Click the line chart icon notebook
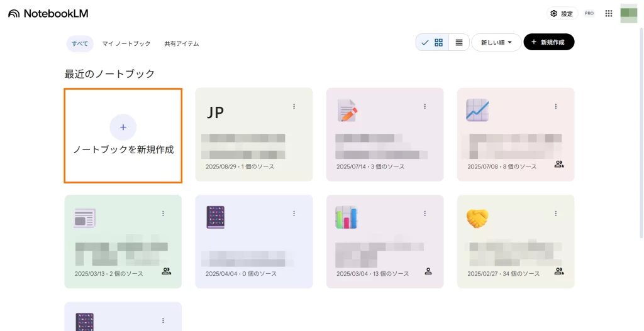This screenshot has width=644, height=331. (x=516, y=134)
